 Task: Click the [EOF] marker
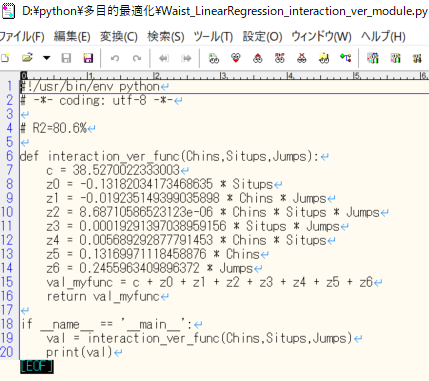tap(37, 366)
